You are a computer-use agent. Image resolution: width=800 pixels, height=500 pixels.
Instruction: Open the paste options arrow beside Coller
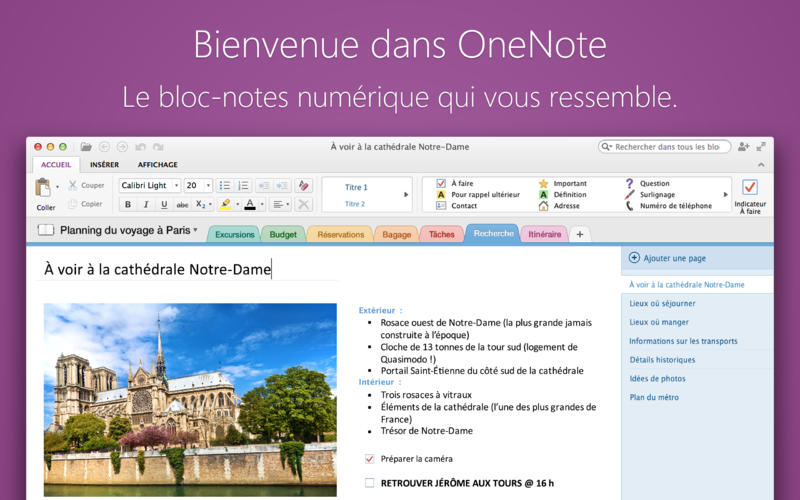57,187
